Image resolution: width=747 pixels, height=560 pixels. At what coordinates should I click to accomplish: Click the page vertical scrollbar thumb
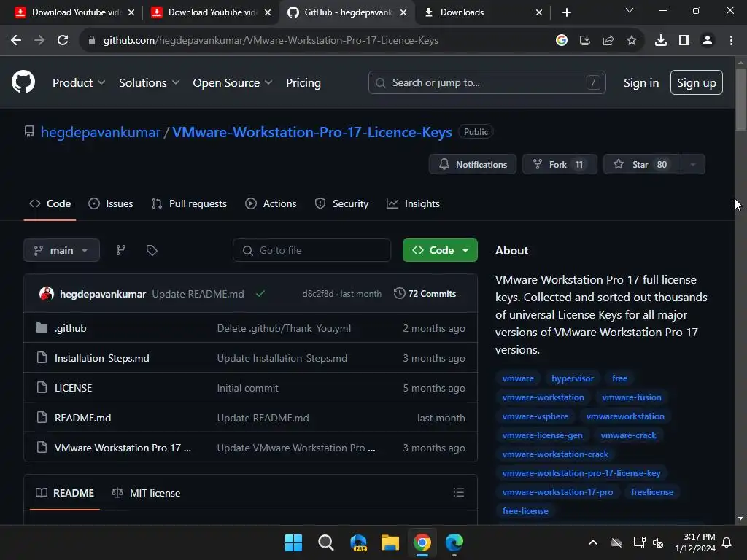740,99
